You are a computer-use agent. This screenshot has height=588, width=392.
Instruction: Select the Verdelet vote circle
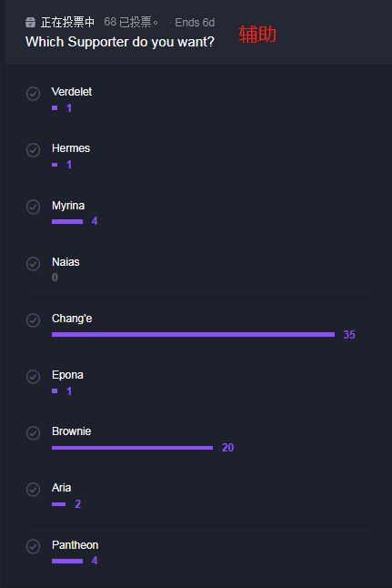point(34,94)
